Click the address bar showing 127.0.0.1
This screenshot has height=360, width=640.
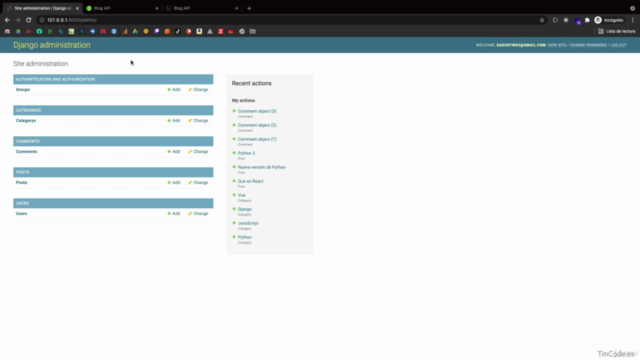point(286,20)
